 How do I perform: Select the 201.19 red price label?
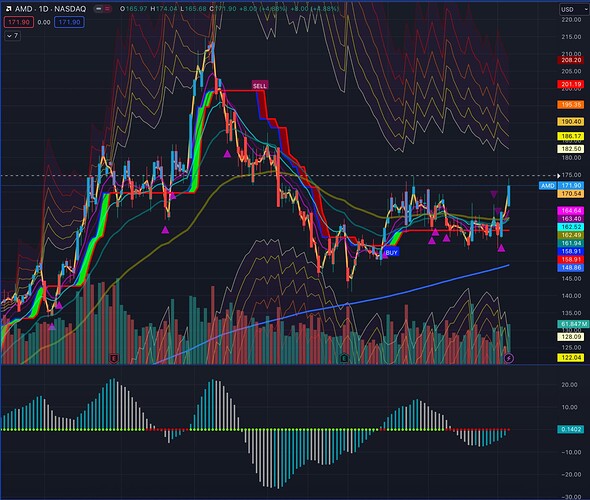pos(571,84)
